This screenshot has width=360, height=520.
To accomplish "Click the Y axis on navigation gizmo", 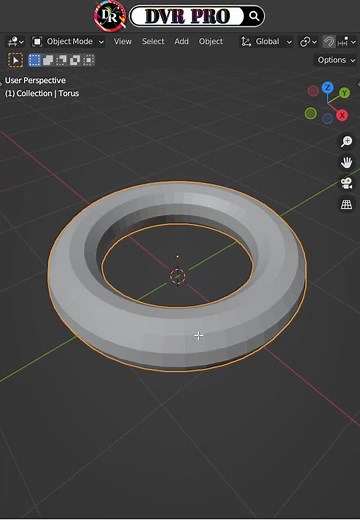I will (345, 93).
